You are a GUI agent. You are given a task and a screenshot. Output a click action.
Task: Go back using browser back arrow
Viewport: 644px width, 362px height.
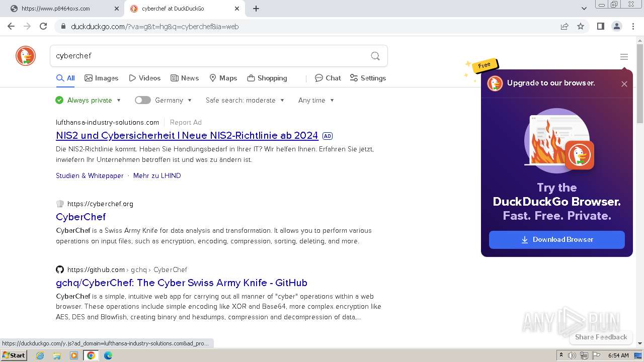tap(11, 26)
